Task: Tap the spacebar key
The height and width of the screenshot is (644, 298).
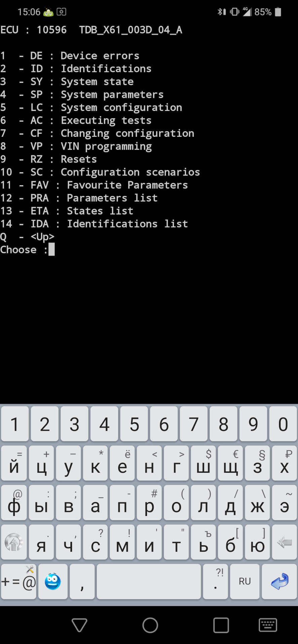Action: pyautogui.click(x=149, y=581)
